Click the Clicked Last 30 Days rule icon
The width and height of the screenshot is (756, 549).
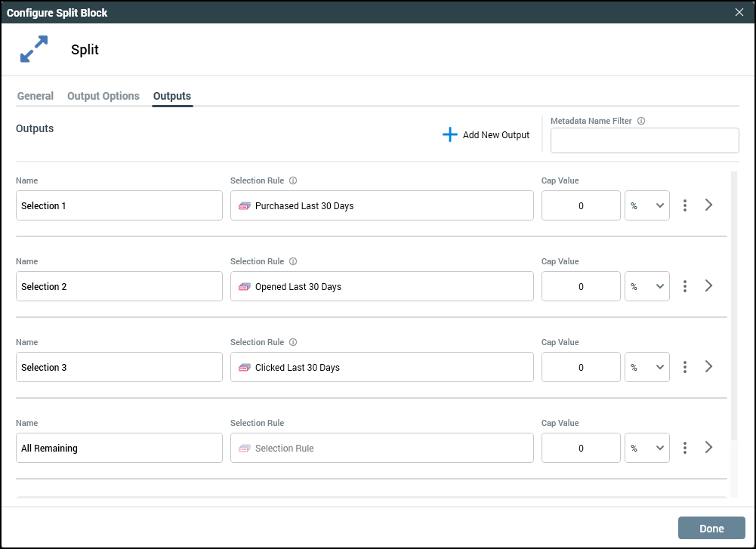coord(245,368)
